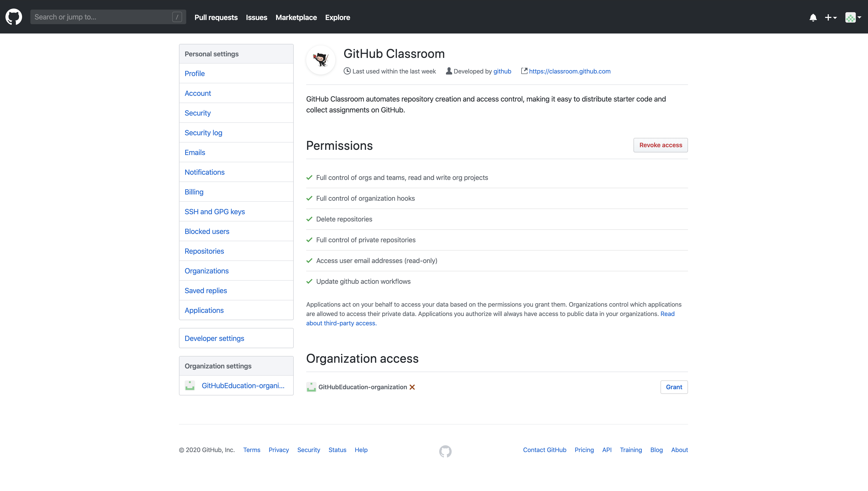The width and height of the screenshot is (868, 491).
Task: Click the Delete repositories permission text
Action: [344, 219]
